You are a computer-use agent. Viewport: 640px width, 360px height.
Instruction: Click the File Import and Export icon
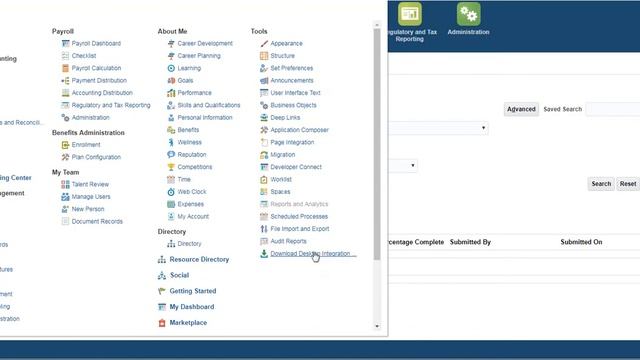(x=264, y=229)
